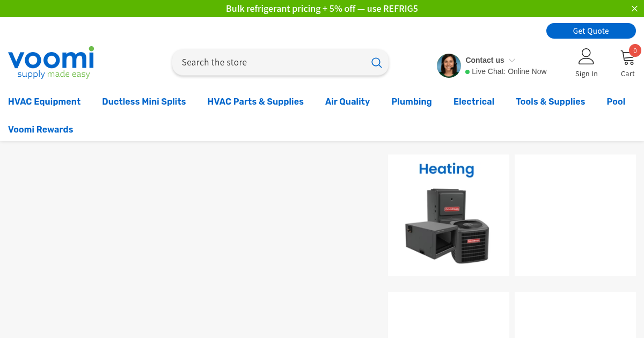The width and height of the screenshot is (644, 338).
Task: Select the Air Quality menu item
Action: pos(347,101)
